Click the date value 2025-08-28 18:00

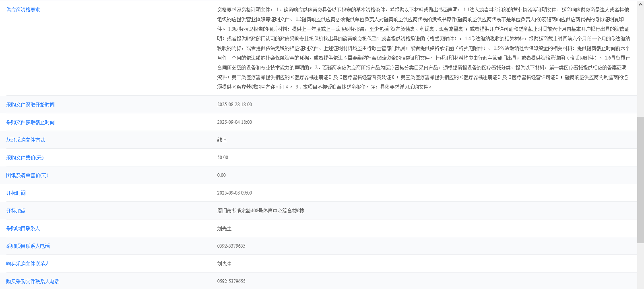234,105
